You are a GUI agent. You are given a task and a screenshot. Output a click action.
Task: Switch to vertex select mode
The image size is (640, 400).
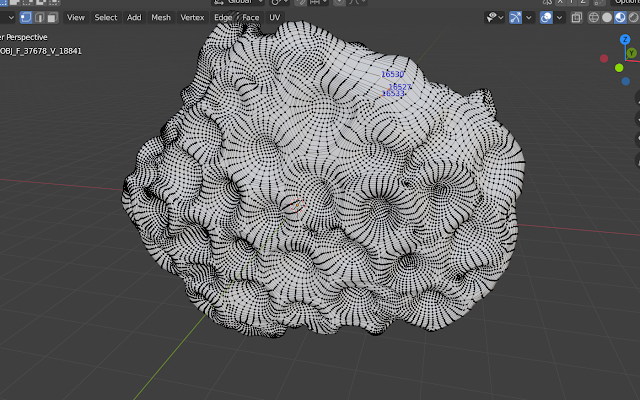point(26,18)
